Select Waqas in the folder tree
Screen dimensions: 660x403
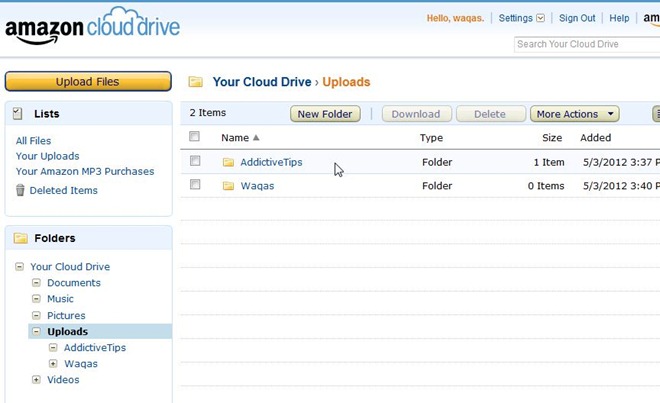pos(81,363)
